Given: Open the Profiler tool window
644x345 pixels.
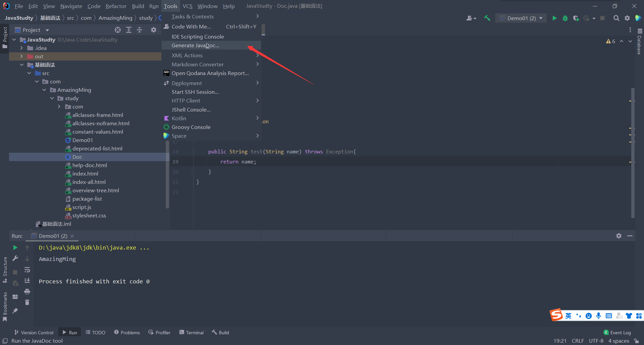Looking at the screenshot, I should [160, 332].
